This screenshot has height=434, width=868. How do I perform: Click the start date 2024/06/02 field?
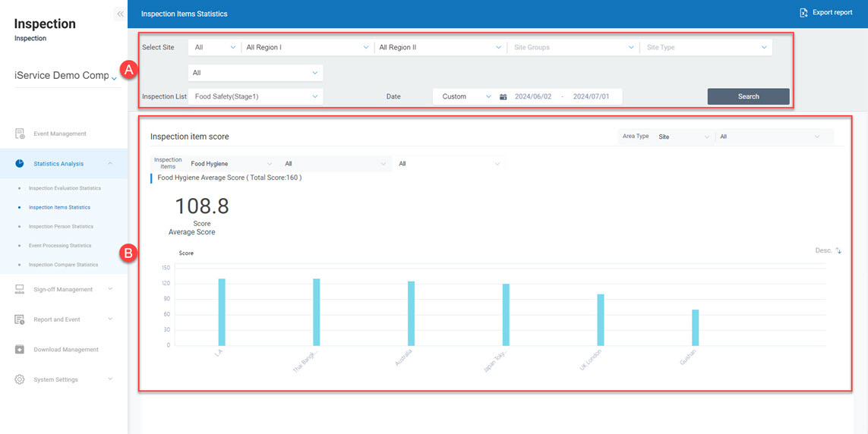tap(533, 97)
